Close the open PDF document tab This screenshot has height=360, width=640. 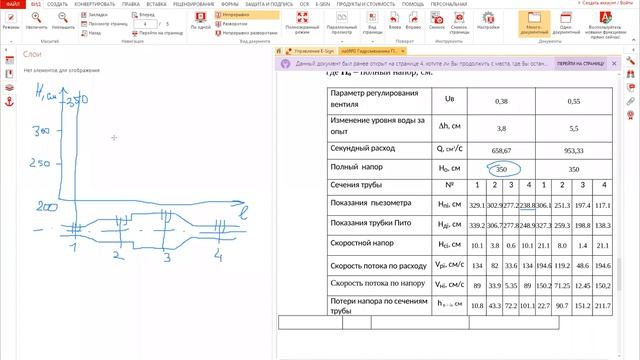pyautogui.click(x=402, y=51)
